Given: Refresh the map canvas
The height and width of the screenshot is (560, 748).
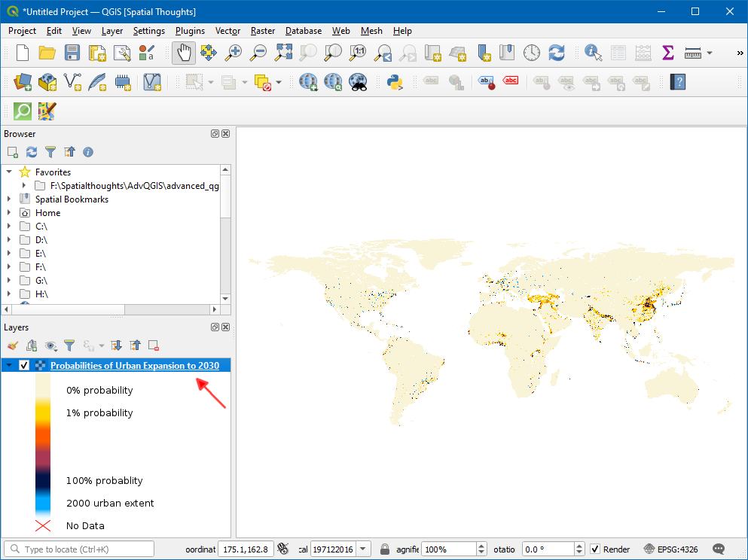Looking at the screenshot, I should click(557, 53).
